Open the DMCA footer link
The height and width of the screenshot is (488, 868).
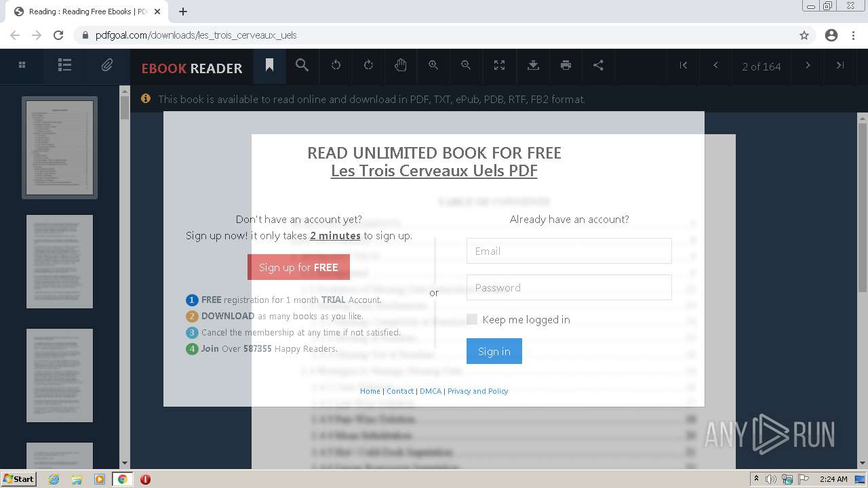pyautogui.click(x=431, y=391)
